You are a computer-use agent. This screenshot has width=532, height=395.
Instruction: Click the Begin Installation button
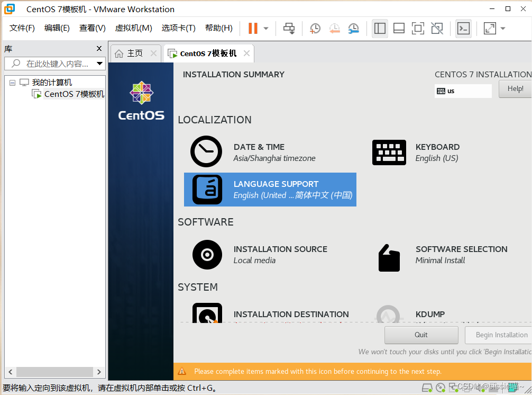pos(498,335)
